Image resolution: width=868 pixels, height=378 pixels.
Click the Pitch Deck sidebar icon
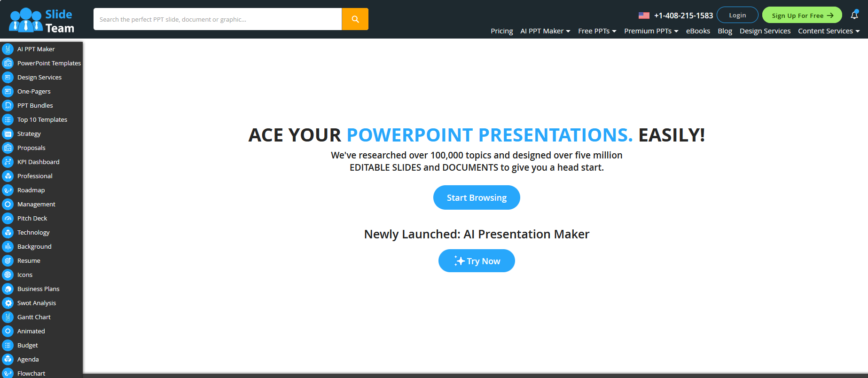point(8,218)
